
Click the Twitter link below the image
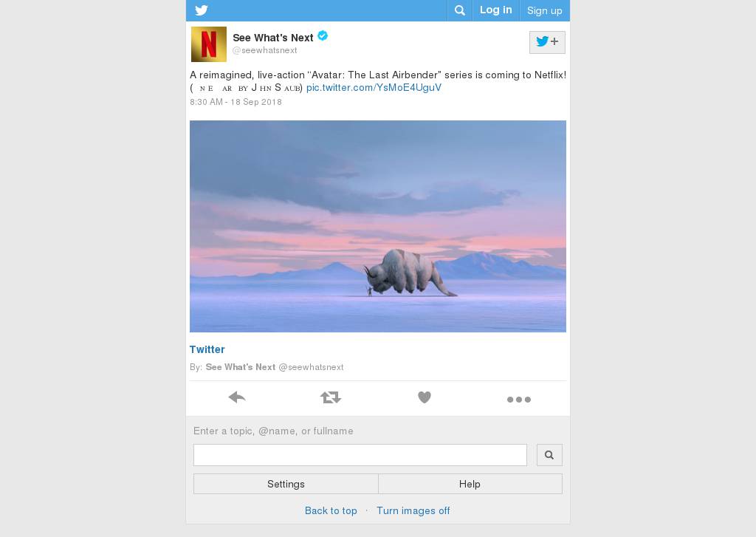(207, 349)
